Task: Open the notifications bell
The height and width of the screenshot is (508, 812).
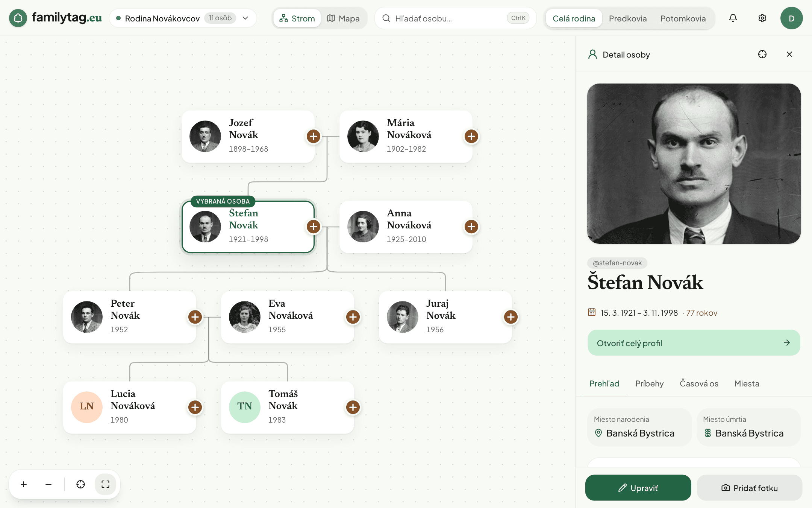Action: [x=733, y=18]
